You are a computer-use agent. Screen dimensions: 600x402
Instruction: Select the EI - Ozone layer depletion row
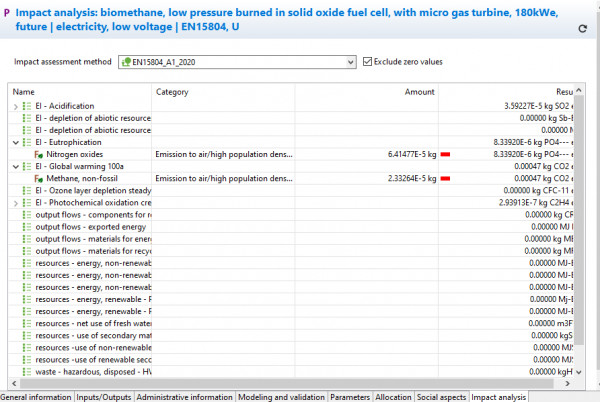pyautogui.click(x=291, y=190)
